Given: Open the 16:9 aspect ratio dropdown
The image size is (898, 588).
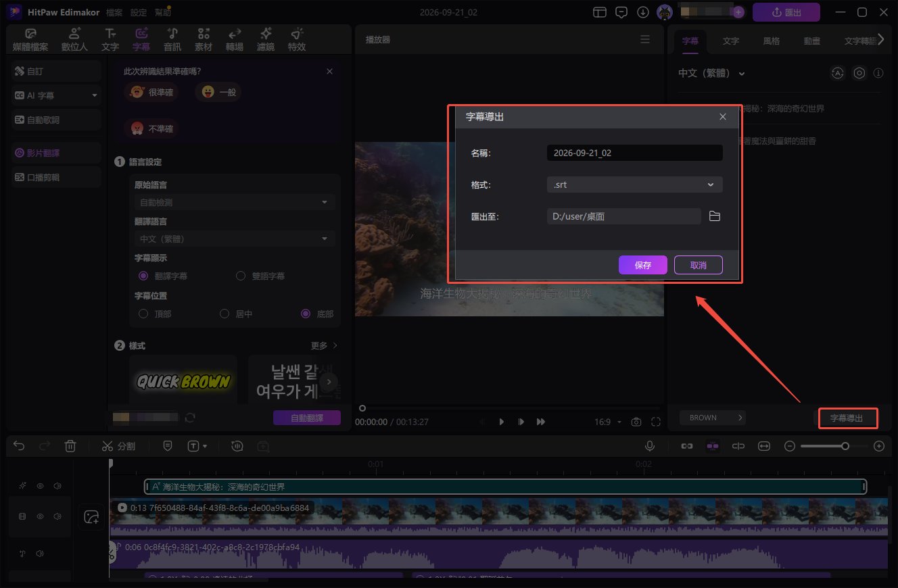Looking at the screenshot, I should (608, 422).
